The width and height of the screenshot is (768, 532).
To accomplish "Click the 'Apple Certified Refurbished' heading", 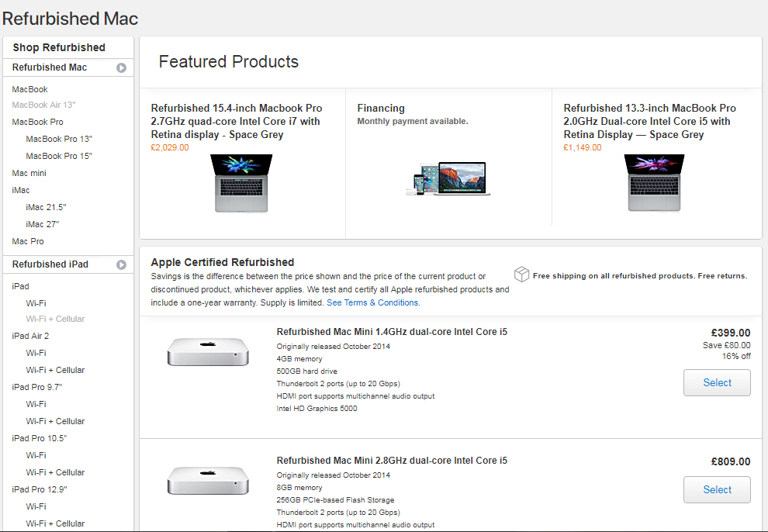I will 223,262.
